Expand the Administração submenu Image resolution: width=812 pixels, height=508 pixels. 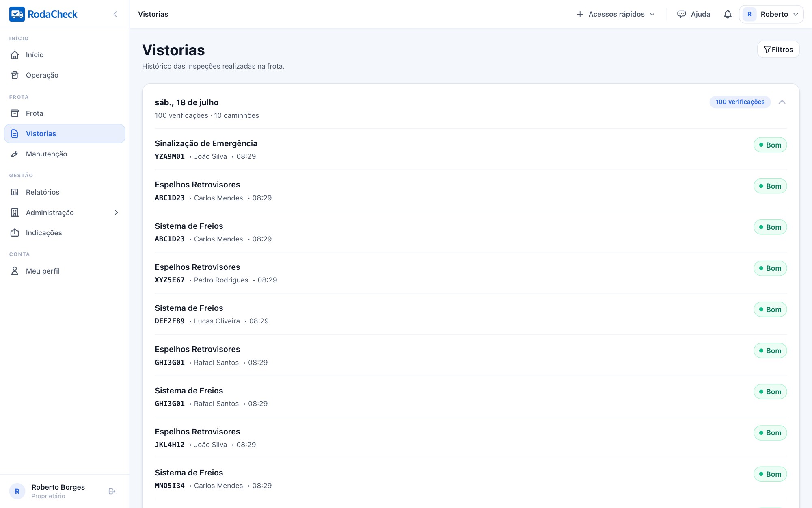point(65,213)
